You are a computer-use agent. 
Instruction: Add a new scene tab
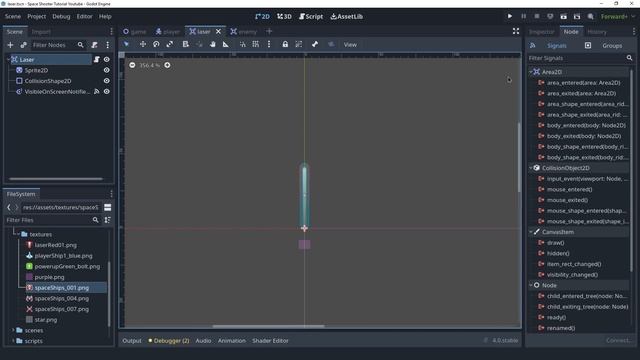[x=269, y=31]
